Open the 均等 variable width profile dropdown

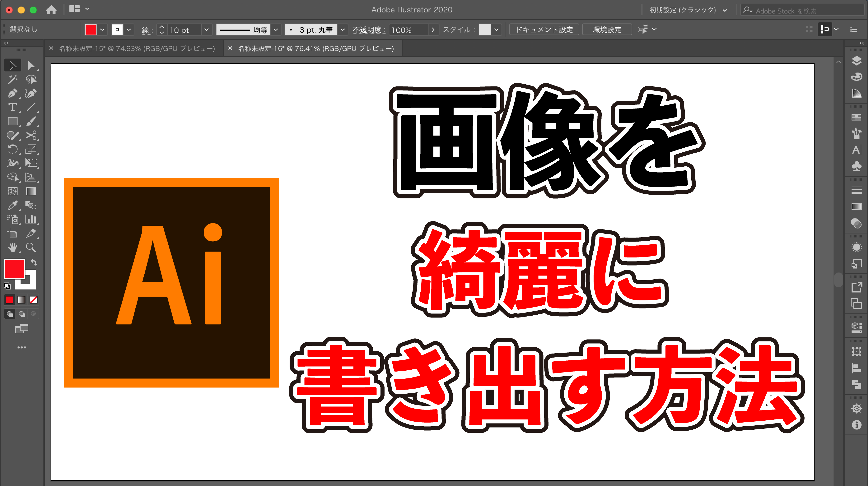click(x=276, y=30)
